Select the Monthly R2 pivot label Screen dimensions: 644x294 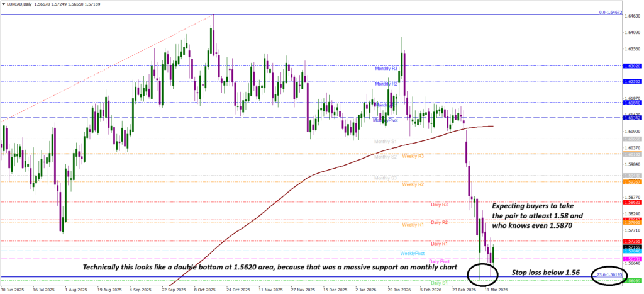tap(387, 84)
